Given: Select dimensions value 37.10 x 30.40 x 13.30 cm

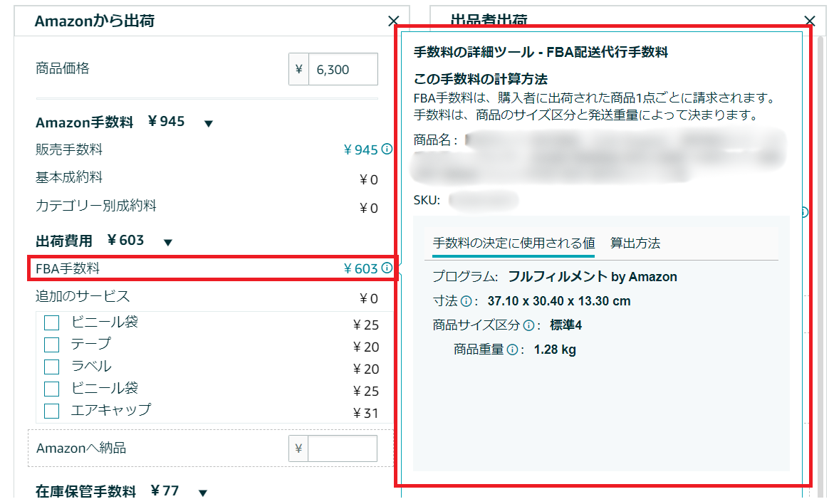Looking at the screenshot, I should click(x=559, y=301).
